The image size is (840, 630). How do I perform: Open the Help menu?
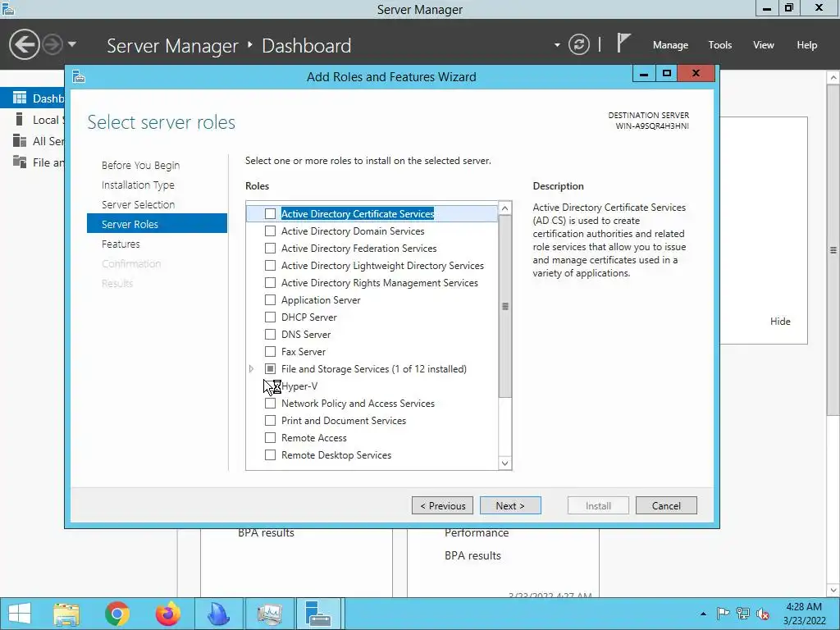coord(807,45)
